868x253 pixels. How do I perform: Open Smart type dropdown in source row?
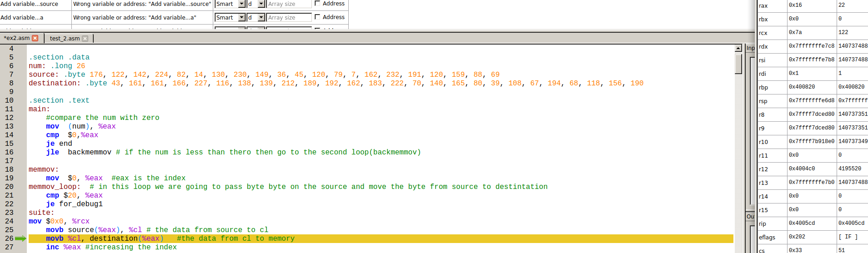click(x=242, y=4)
